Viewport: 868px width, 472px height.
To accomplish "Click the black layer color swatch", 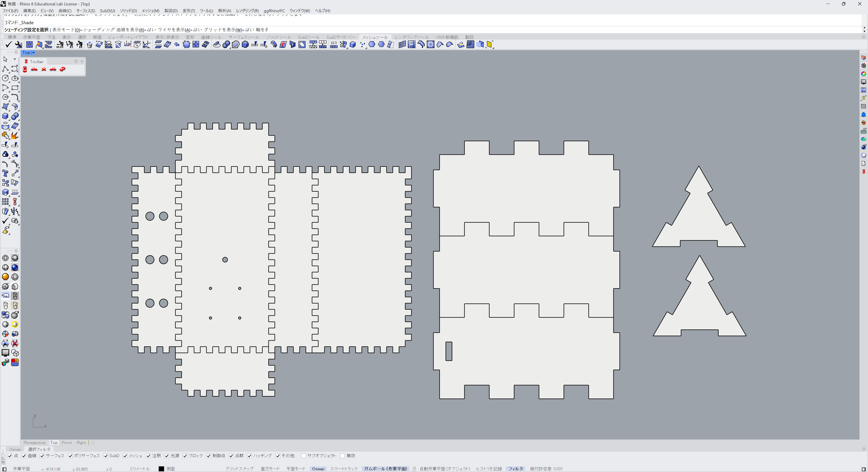I will pyautogui.click(x=161, y=469).
